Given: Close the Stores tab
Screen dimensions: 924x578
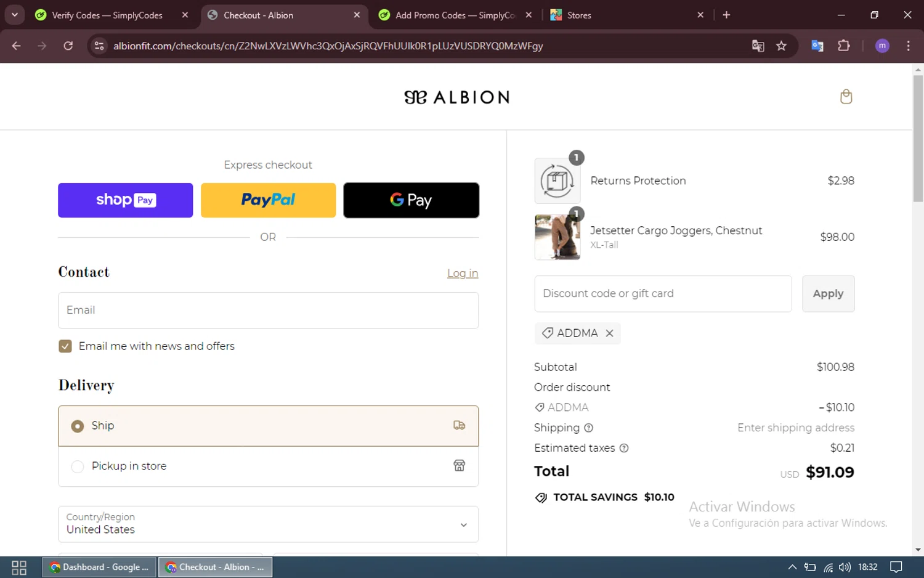Looking at the screenshot, I should point(700,15).
